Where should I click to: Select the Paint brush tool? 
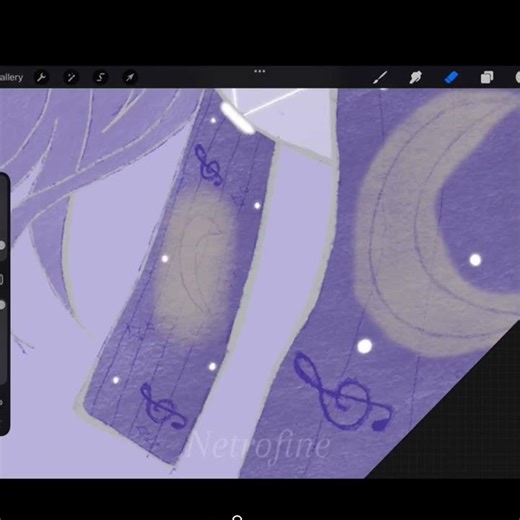380,78
